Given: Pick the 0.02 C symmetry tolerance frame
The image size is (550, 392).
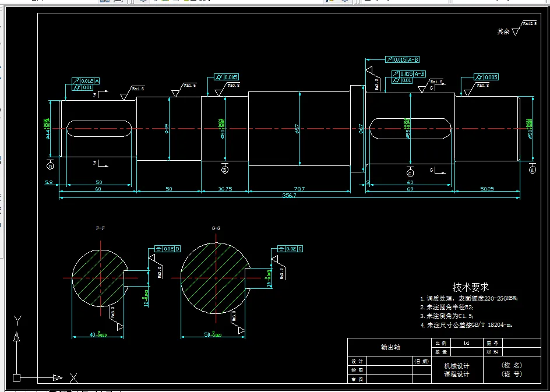Looking at the screenshot, I should [x=290, y=249].
